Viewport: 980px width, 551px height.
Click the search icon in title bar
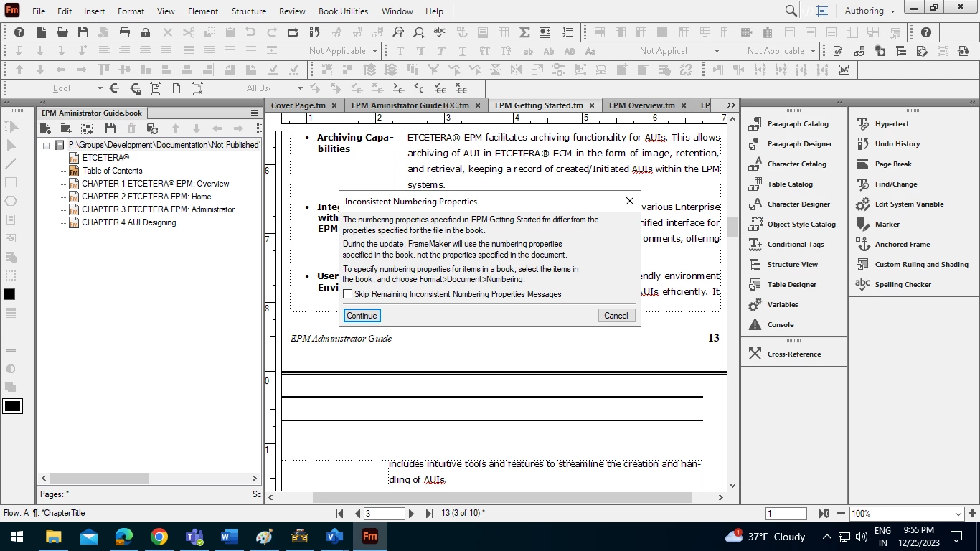point(791,11)
